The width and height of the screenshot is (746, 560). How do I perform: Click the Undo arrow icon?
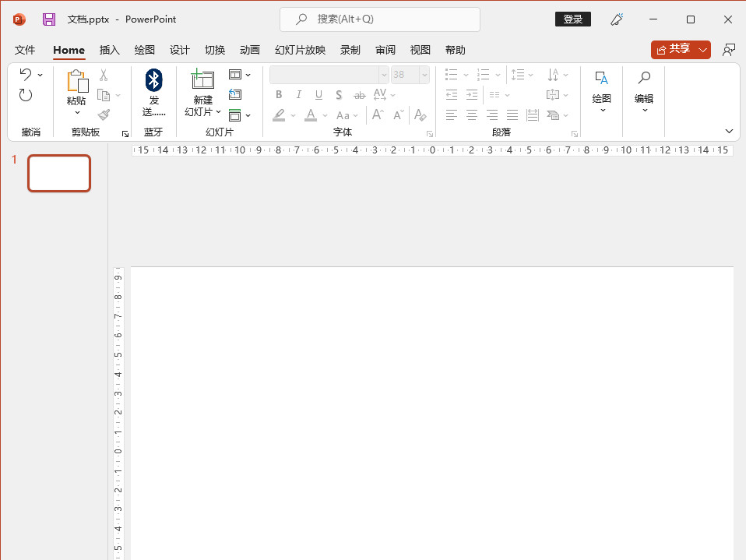tap(25, 74)
